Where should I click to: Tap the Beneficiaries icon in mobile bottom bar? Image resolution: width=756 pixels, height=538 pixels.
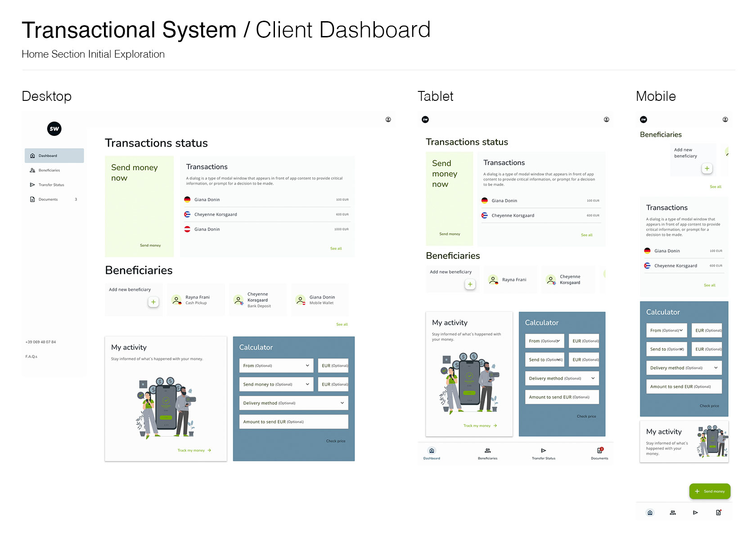(x=673, y=512)
